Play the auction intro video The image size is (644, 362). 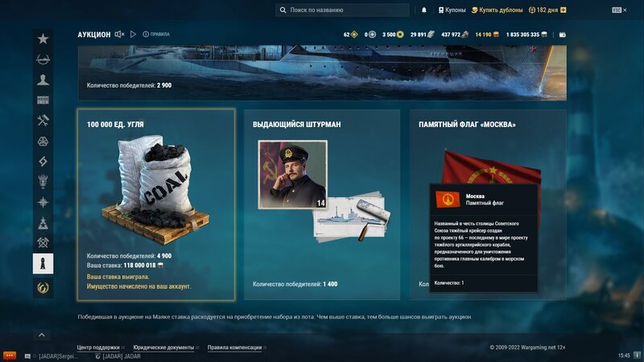coord(133,35)
